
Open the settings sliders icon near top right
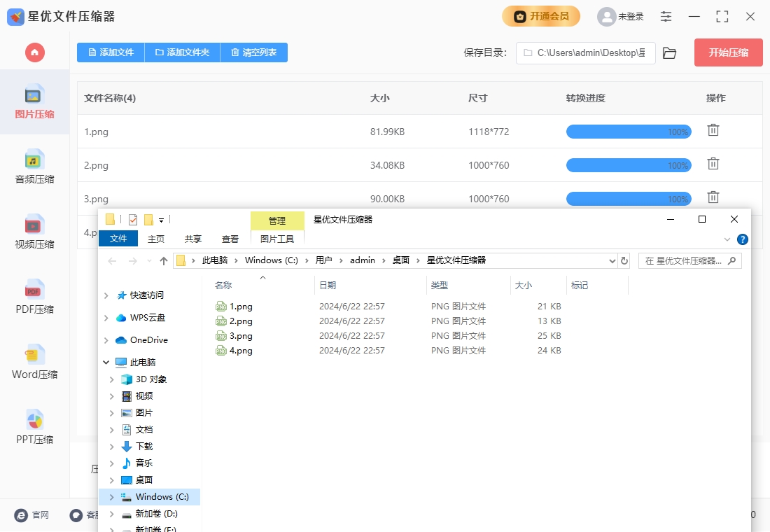pyautogui.click(x=666, y=16)
